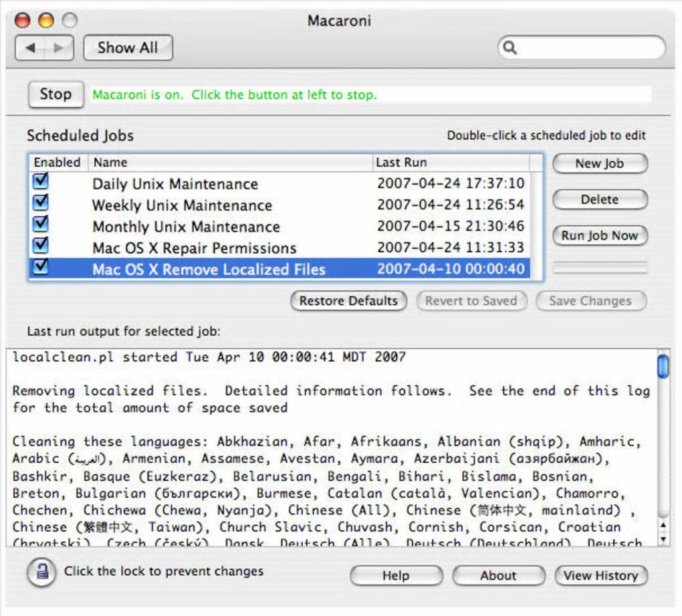Select the Daily Unix Maintenance row
Viewport: 682px width, 616px height.
point(279,183)
